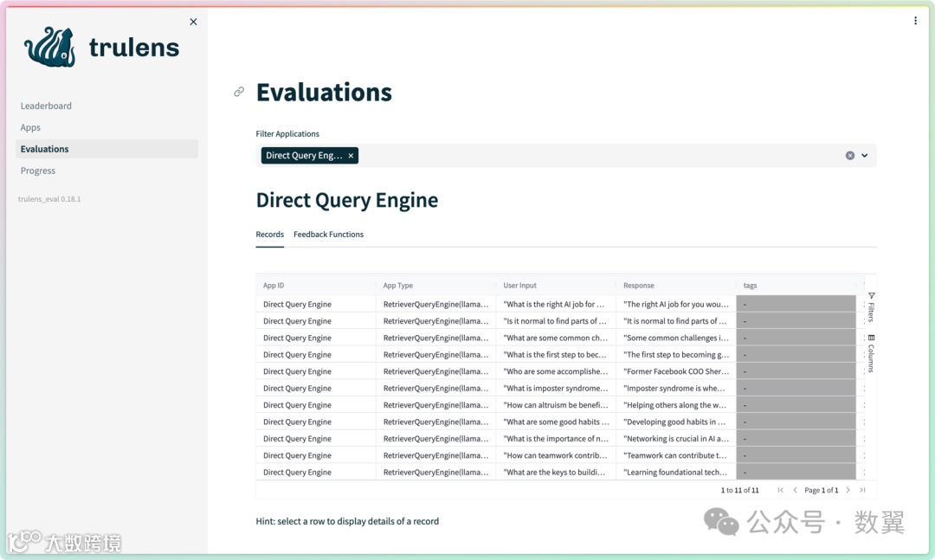Go to last page of records
The height and width of the screenshot is (560, 935).
tap(862, 490)
